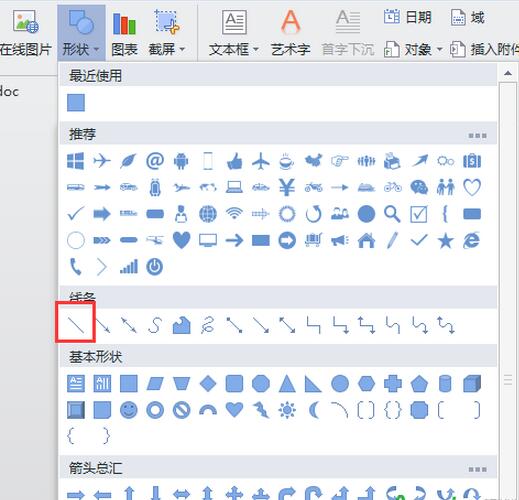Image resolution: width=519 pixels, height=500 pixels.
Task: Select the magnifying glass shape
Action: click(392, 214)
